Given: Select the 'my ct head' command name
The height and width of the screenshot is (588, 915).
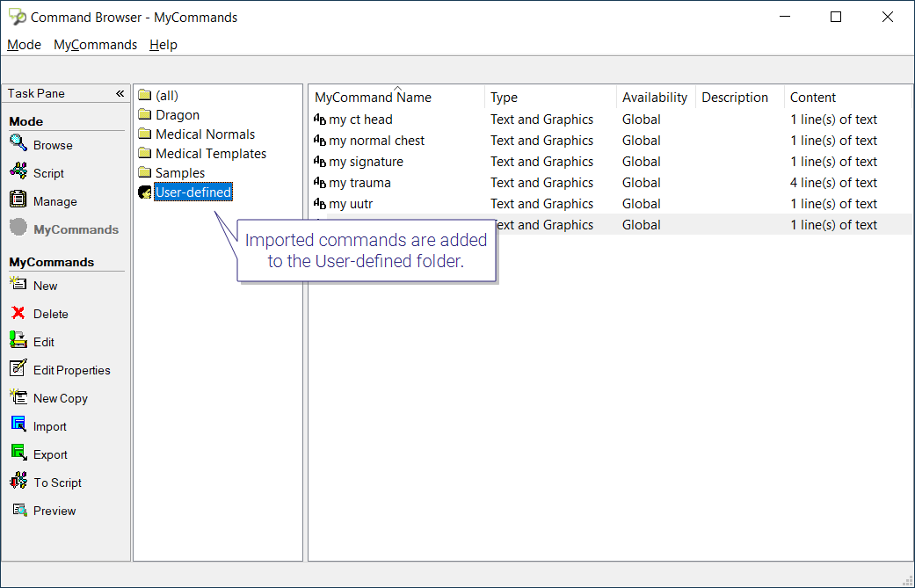Looking at the screenshot, I should pos(360,120).
